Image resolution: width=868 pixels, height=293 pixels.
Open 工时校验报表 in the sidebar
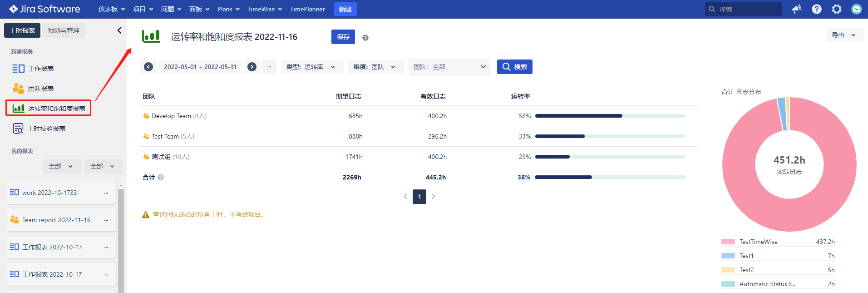pyautogui.click(x=46, y=129)
